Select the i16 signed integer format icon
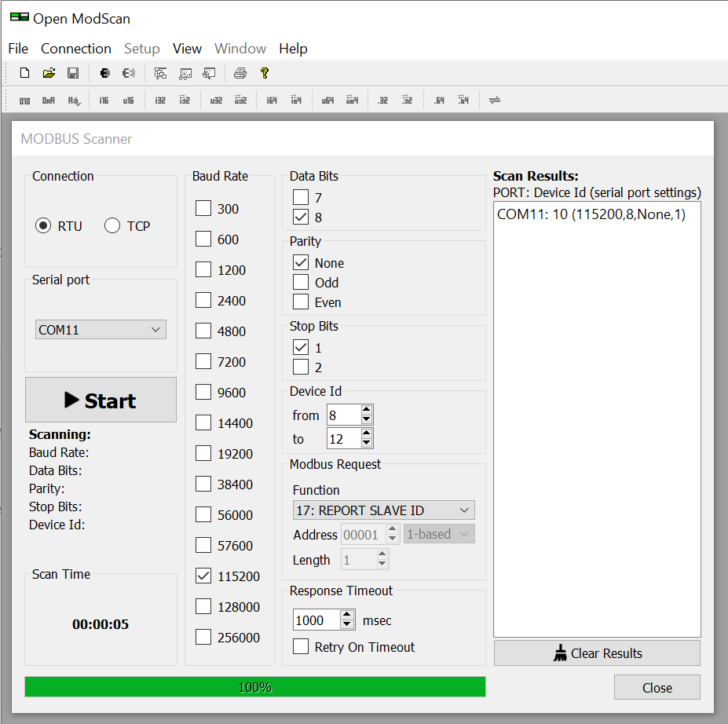 pos(104,101)
